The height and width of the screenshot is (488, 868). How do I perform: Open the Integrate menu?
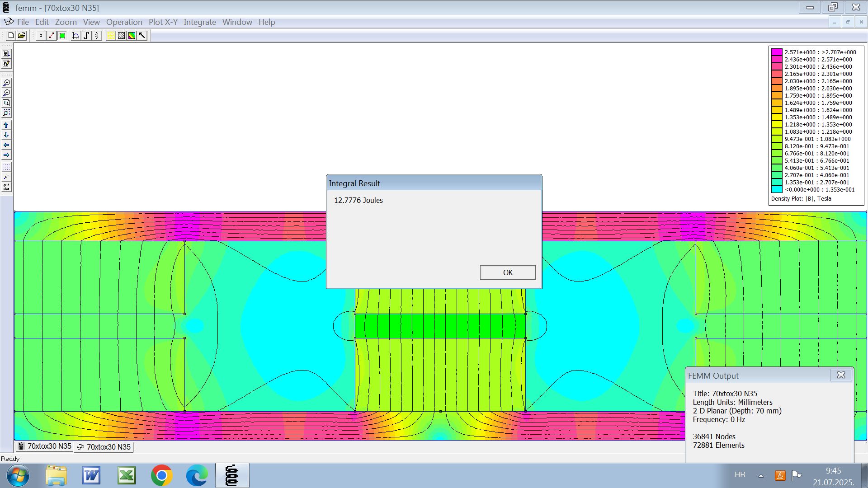point(199,22)
